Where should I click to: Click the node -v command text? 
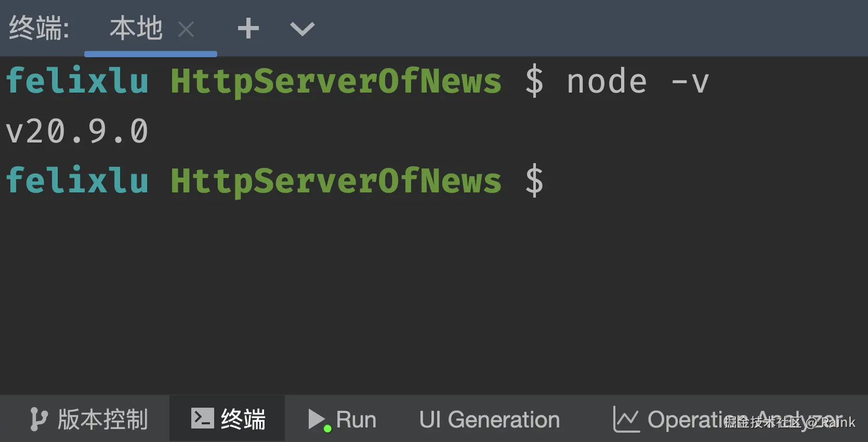tap(637, 82)
